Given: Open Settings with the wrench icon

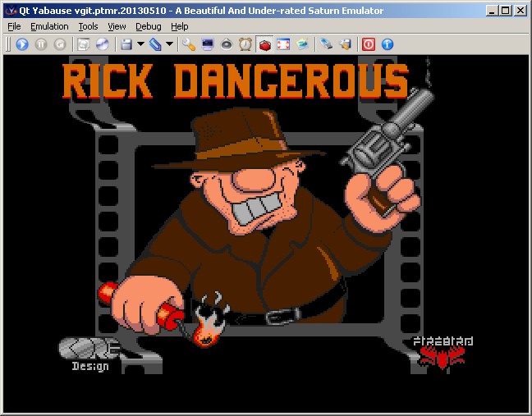Looking at the screenshot, I should click(189, 44).
